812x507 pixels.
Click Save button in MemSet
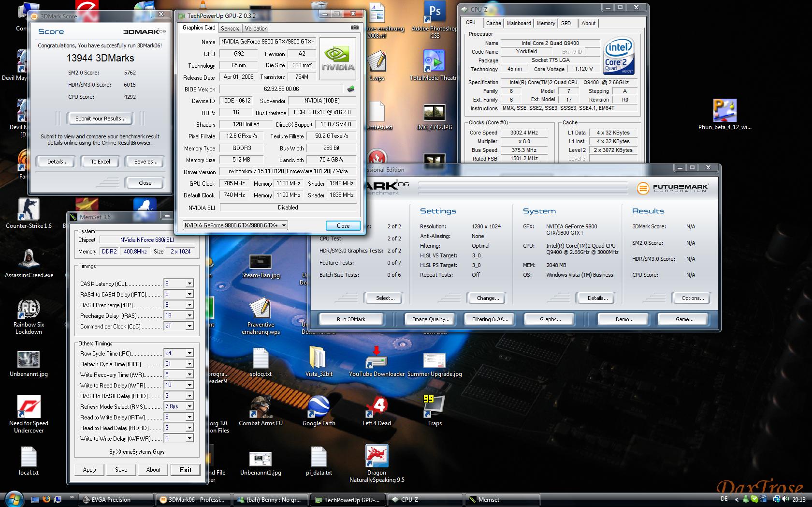[121, 470]
